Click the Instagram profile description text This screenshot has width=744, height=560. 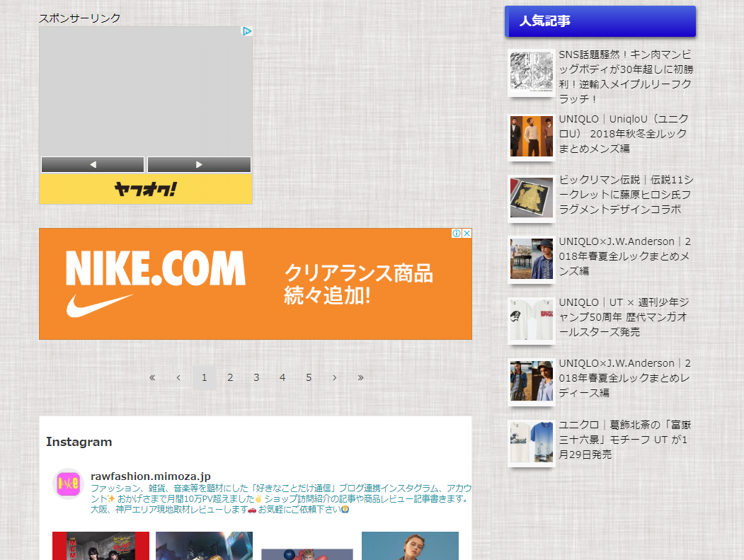tap(281, 499)
